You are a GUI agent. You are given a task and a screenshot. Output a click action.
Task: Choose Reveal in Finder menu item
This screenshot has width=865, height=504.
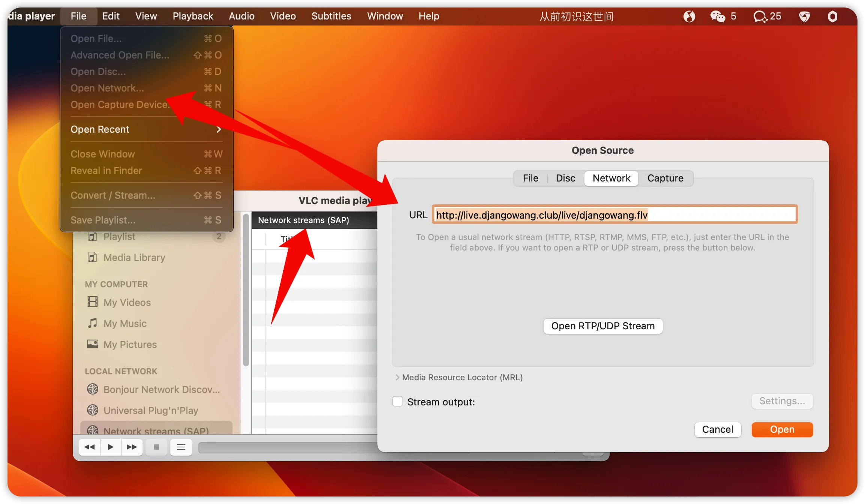[146, 171]
